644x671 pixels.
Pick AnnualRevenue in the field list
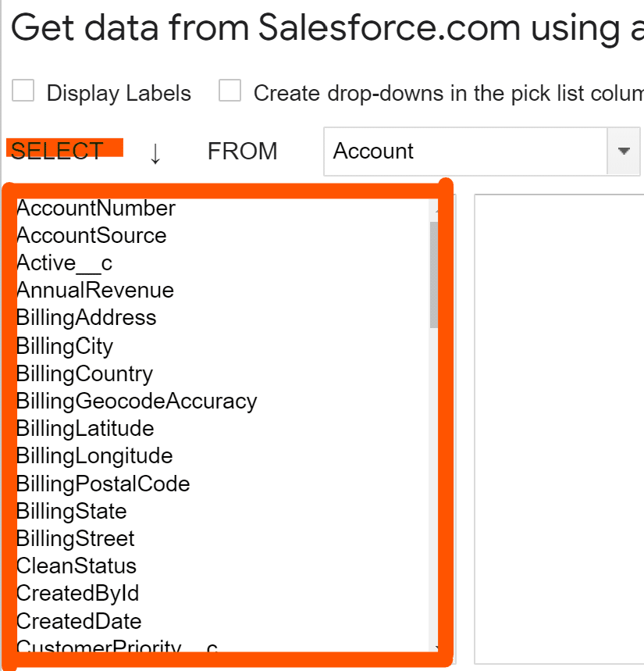(x=95, y=291)
